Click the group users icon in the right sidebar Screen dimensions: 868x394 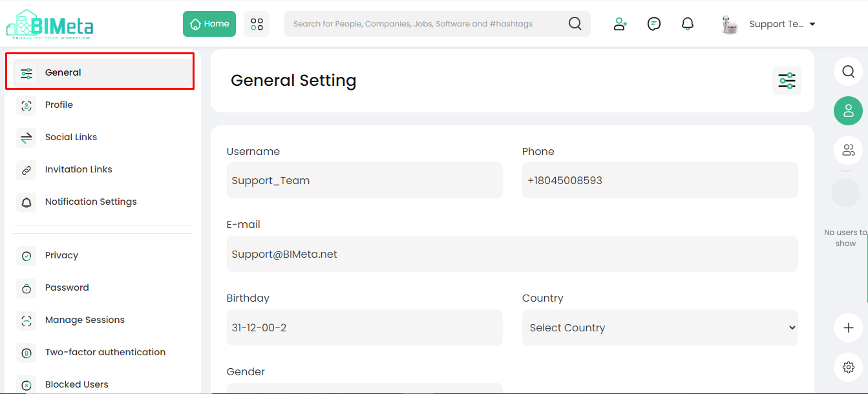point(848,150)
